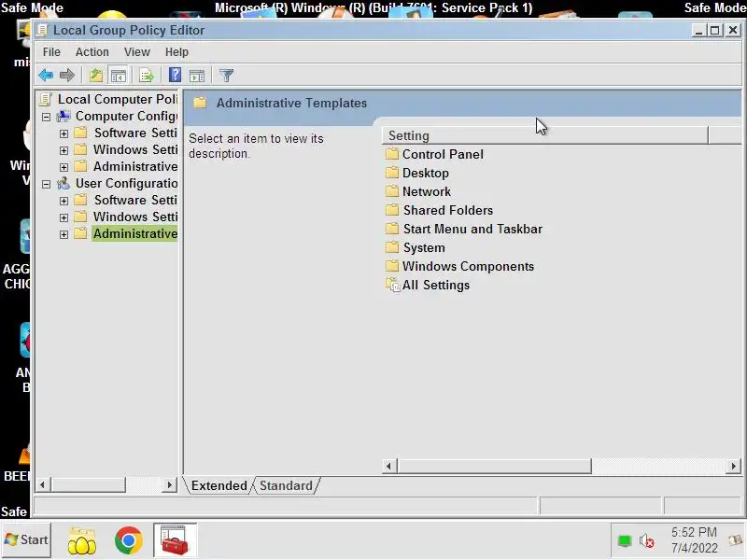Click the Desktop folder icon in list
Screen dimensions: 747x560
[x=392, y=173]
